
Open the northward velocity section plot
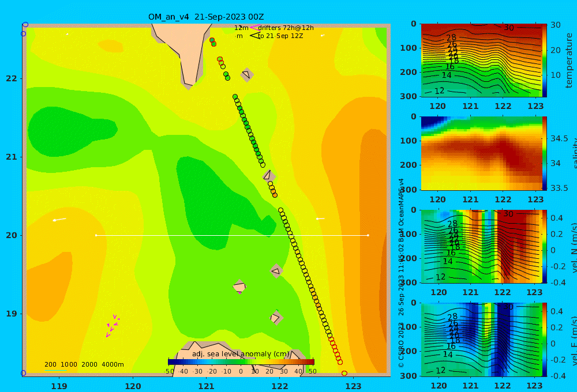pyautogui.click(x=481, y=246)
